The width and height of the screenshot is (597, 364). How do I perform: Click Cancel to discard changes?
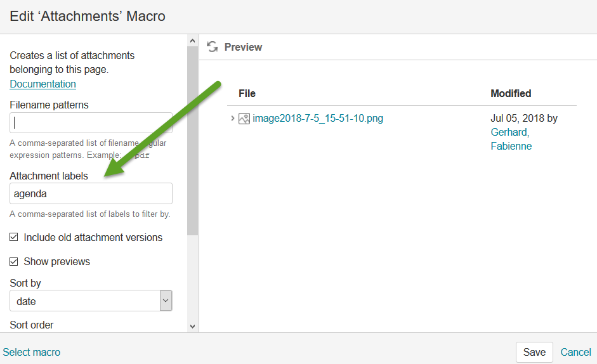coord(575,352)
